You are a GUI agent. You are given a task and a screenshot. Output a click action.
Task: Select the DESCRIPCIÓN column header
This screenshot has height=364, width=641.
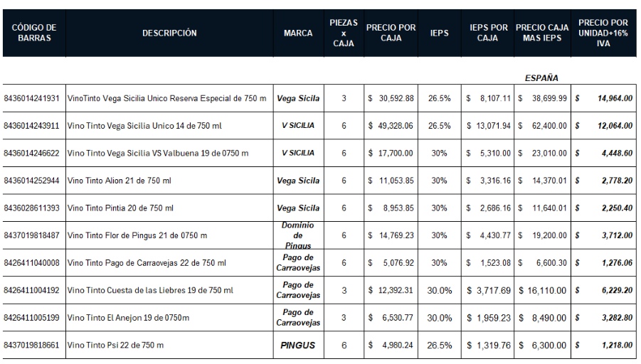pyautogui.click(x=169, y=33)
